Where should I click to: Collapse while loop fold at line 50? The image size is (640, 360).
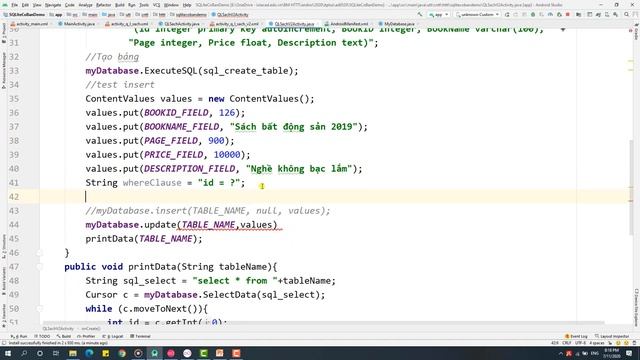point(40,309)
